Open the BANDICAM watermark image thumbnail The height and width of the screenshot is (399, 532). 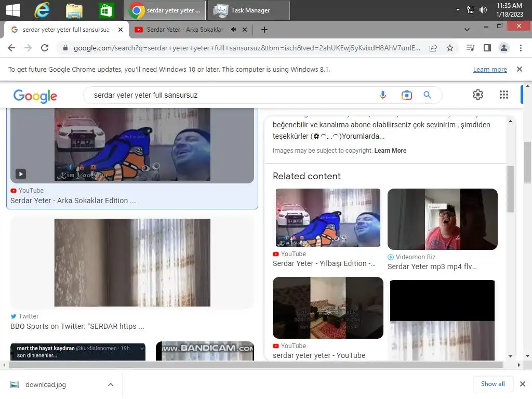[205, 351]
